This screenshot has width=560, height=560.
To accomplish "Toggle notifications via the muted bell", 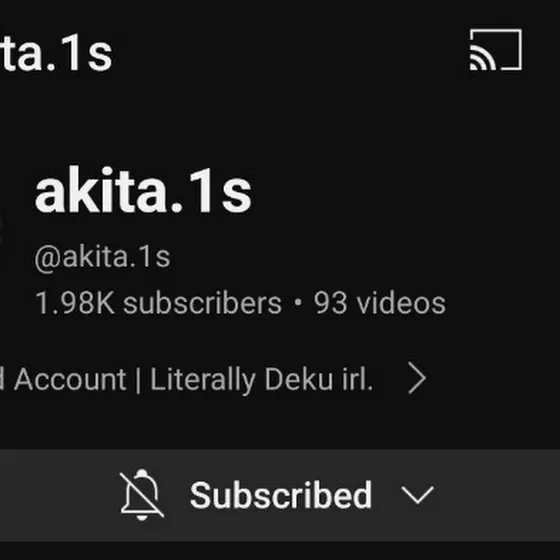I will 142,495.
